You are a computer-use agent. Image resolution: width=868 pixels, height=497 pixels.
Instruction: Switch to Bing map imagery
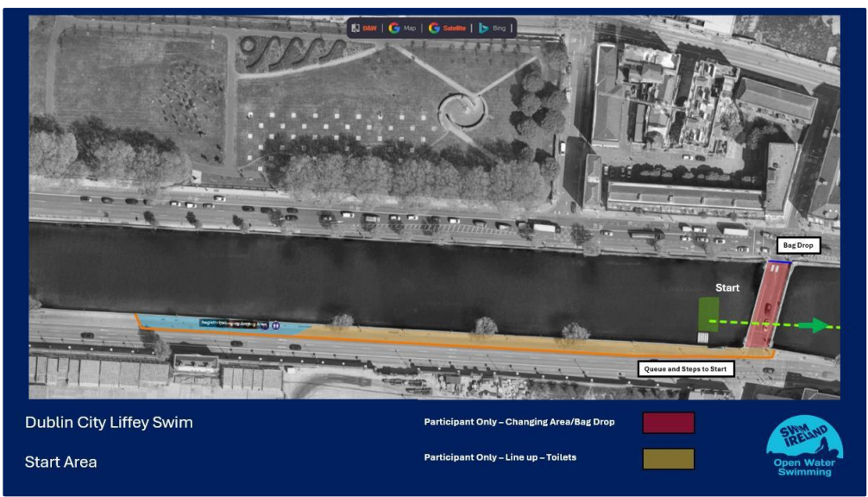tap(499, 28)
